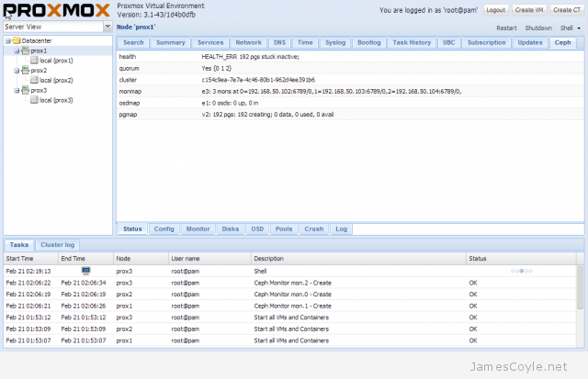Click the Create CT button
The width and height of the screenshot is (588, 379).
pos(567,10)
